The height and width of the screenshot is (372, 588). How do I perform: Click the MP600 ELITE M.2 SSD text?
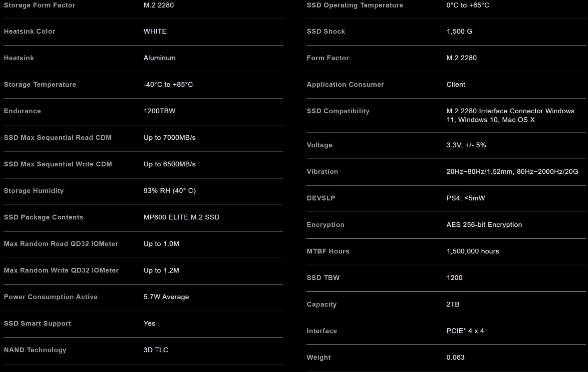pos(181,217)
